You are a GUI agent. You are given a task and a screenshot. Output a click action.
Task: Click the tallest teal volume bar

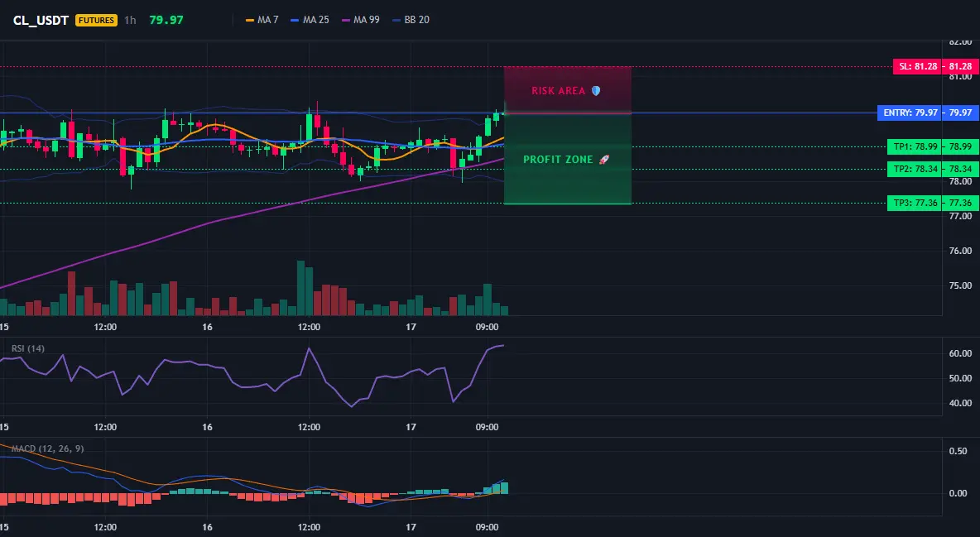click(300, 288)
